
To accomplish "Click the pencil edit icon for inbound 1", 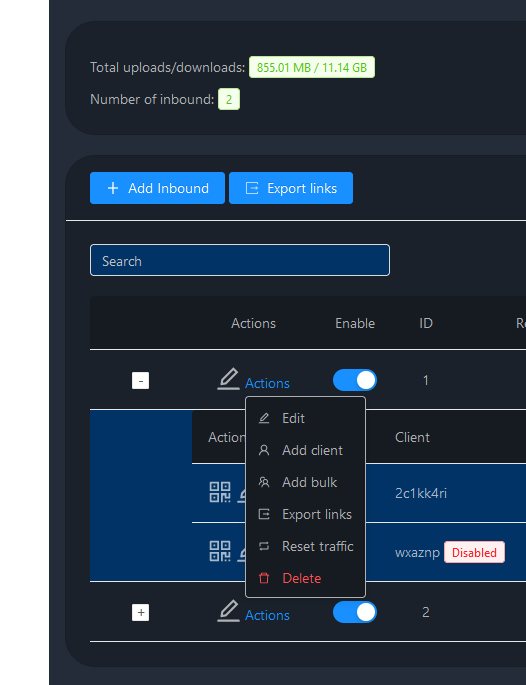I will (228, 379).
